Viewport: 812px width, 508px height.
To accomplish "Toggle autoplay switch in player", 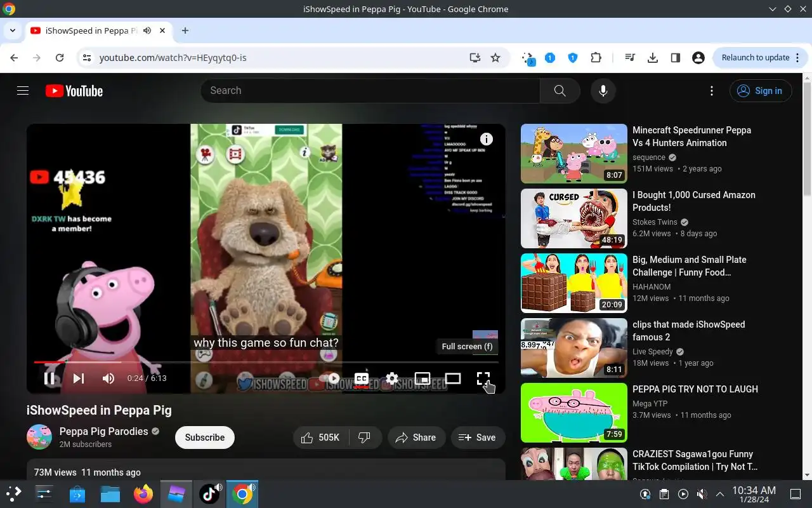I will point(331,378).
